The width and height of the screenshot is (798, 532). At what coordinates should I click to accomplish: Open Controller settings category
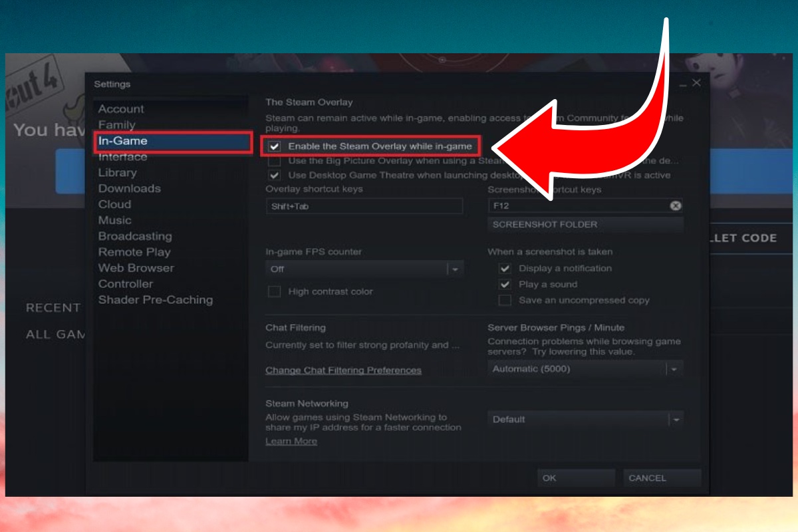click(x=126, y=285)
